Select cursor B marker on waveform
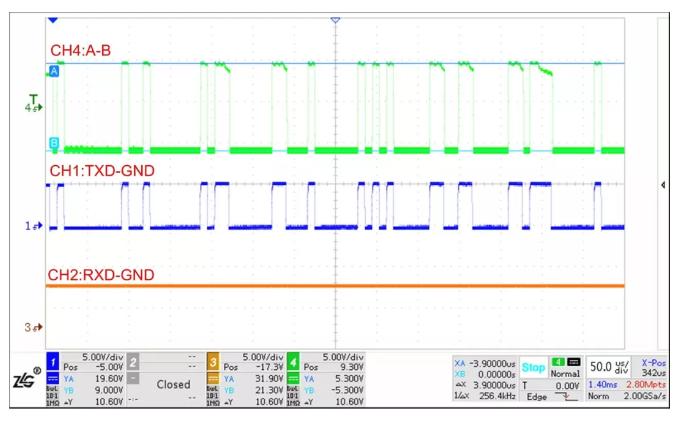682x424 pixels. pyautogui.click(x=53, y=143)
